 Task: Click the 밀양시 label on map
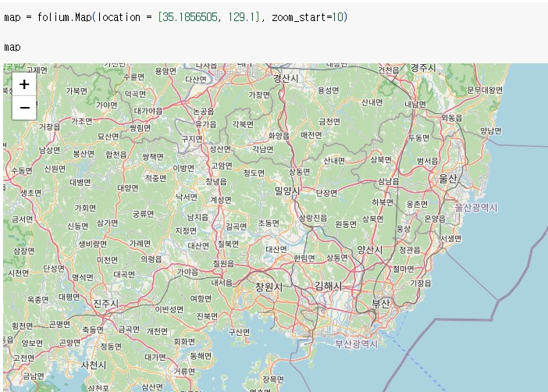[287, 191]
